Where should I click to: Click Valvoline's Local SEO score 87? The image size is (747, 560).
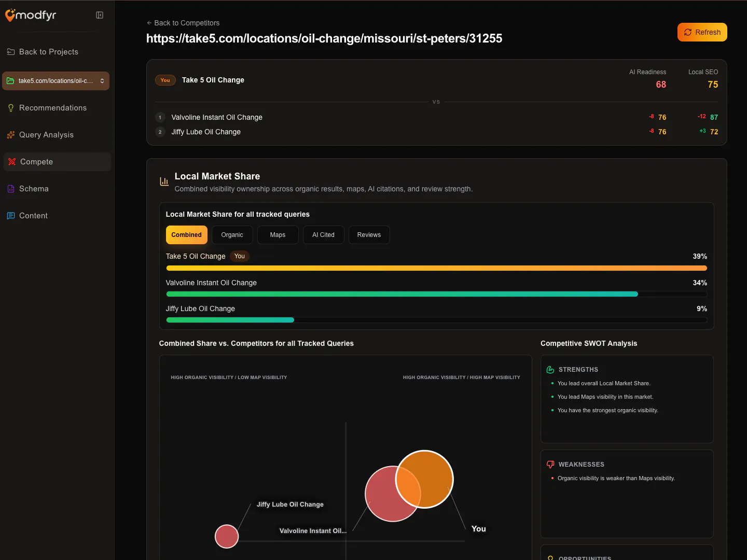tap(714, 117)
